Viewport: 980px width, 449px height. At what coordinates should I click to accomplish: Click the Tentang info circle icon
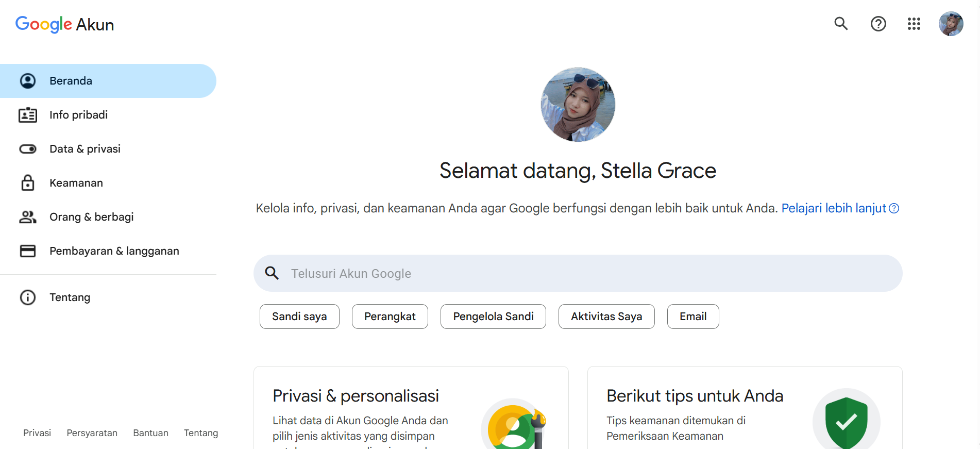tap(28, 297)
